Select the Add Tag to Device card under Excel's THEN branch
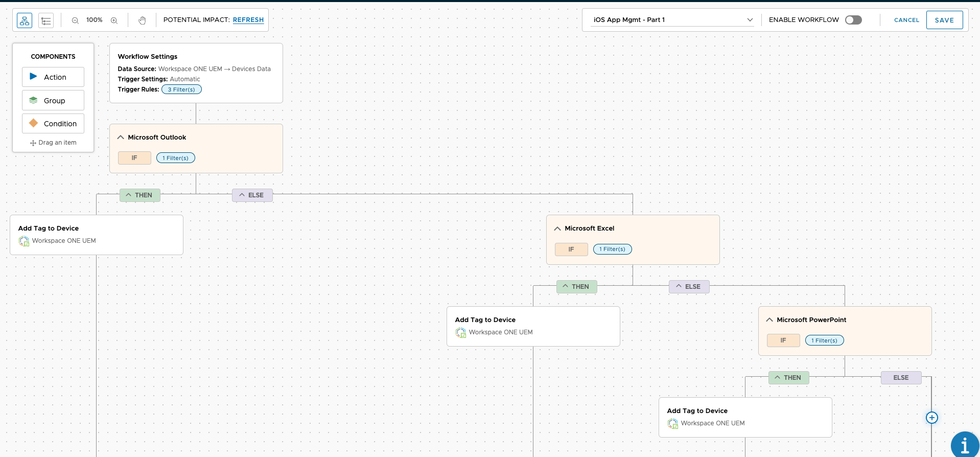This screenshot has height=457, width=980. 533,326
